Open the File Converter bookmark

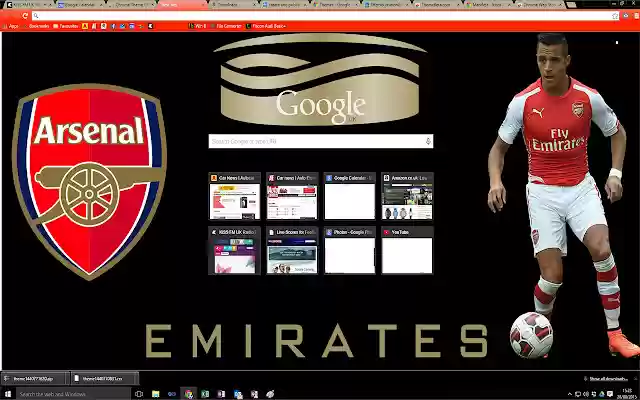226,26
